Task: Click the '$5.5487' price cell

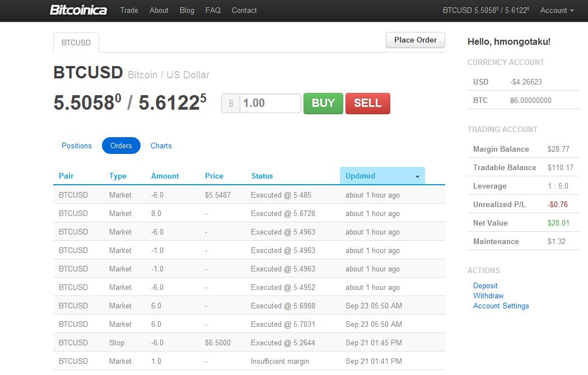Action: tap(218, 195)
